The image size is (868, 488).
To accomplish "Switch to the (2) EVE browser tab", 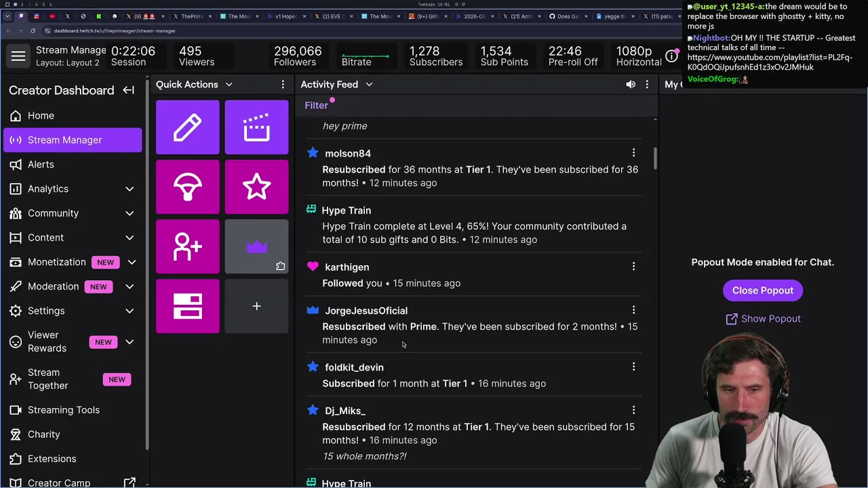I will click(334, 16).
